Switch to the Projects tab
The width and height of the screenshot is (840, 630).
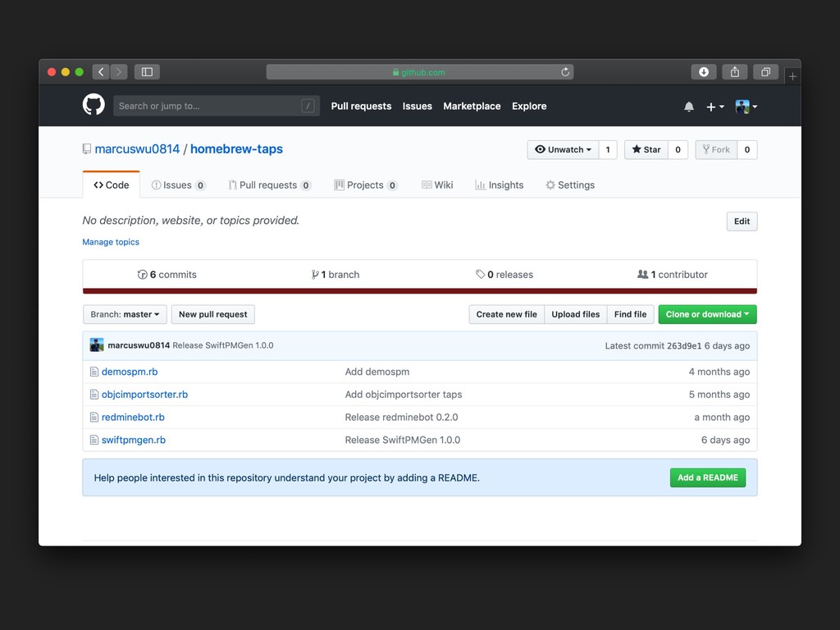coord(366,185)
